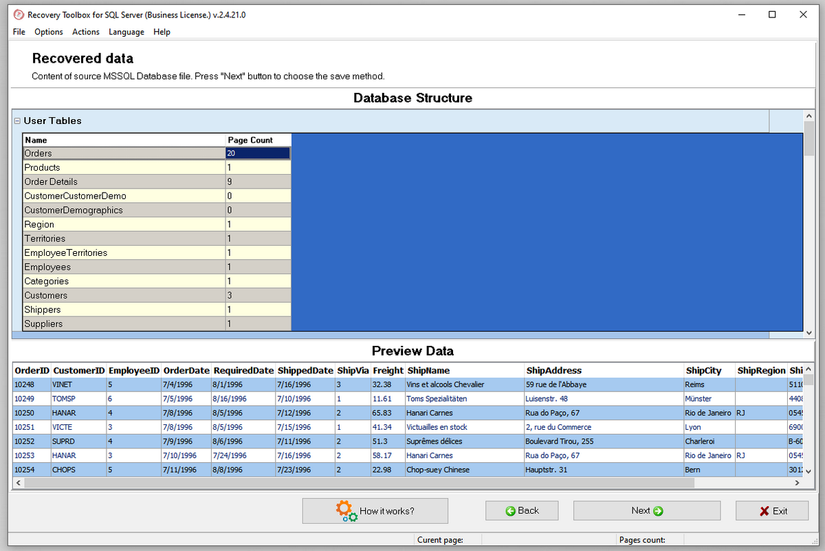This screenshot has width=825, height=551.
Task: Select the Customers table row
Action: [x=157, y=295]
